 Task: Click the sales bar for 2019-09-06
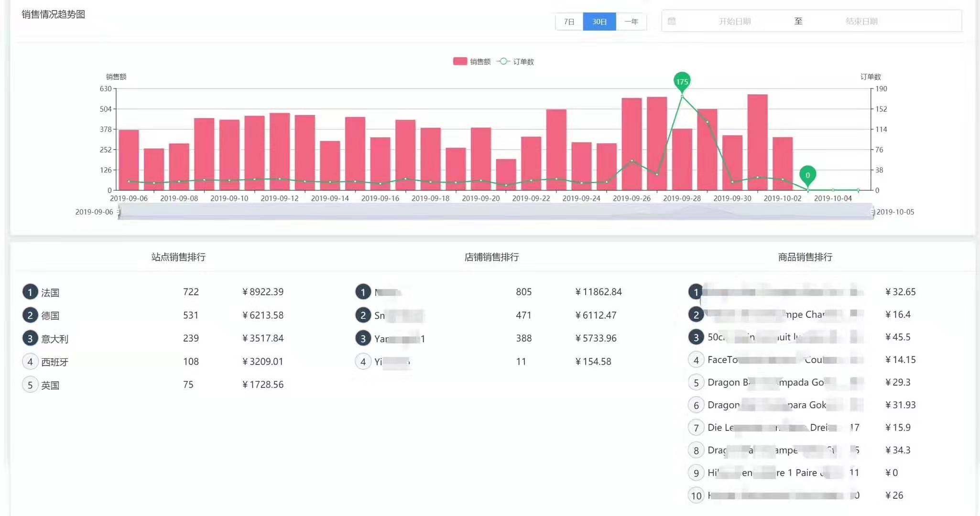pos(129,160)
